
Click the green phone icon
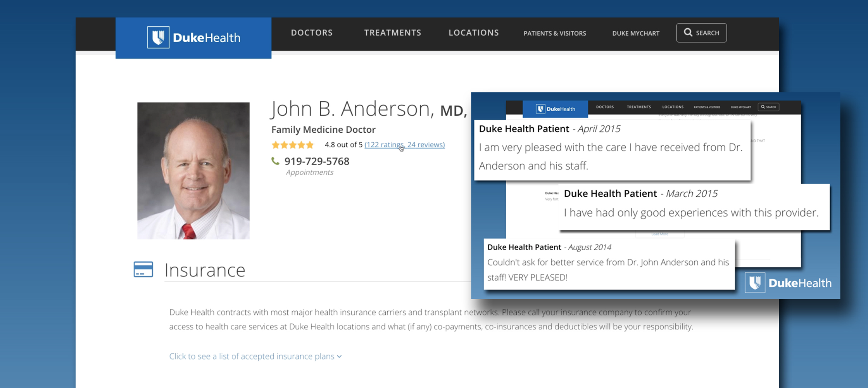pyautogui.click(x=275, y=161)
